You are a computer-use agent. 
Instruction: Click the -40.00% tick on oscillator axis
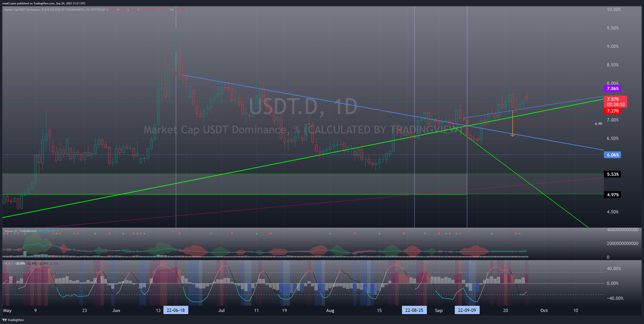pos(615,298)
